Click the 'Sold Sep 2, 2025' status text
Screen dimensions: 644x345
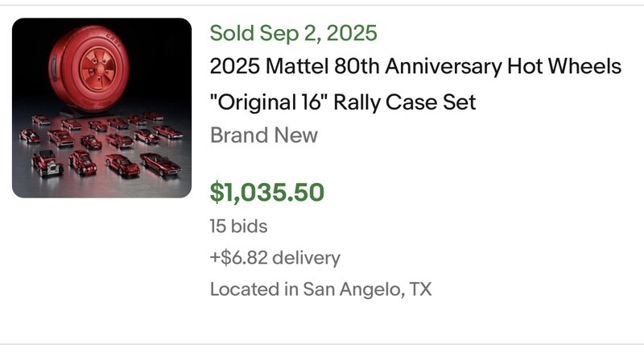[x=293, y=33]
